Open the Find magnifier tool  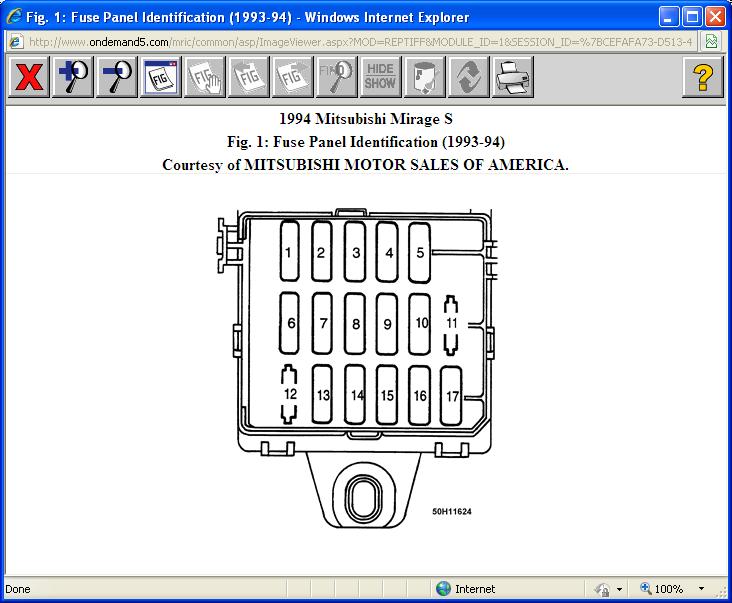(337, 77)
